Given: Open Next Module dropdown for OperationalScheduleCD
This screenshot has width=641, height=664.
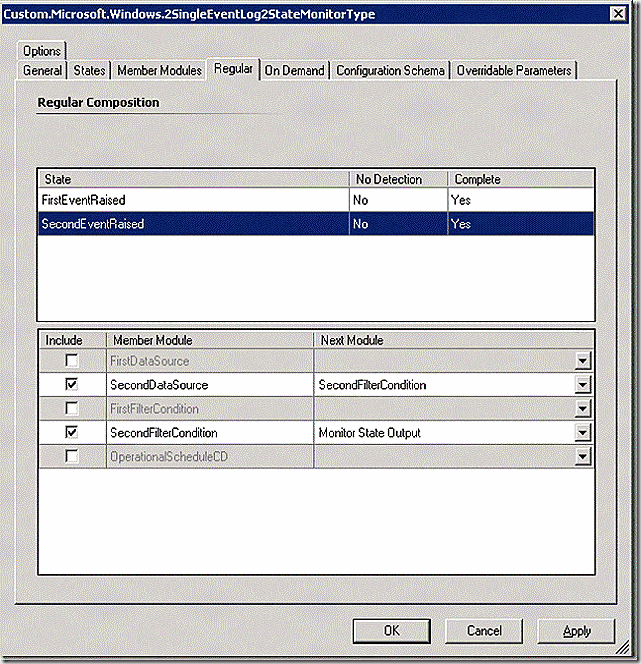Looking at the screenshot, I should [583, 457].
